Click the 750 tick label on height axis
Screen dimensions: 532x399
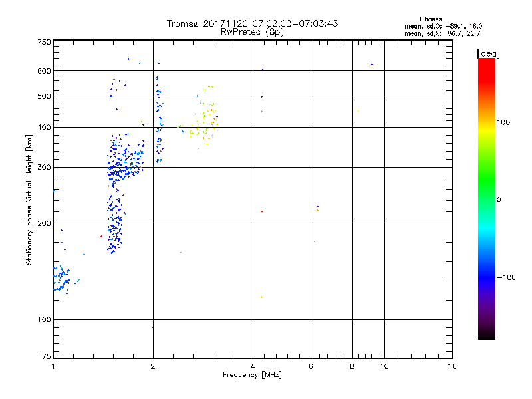(x=44, y=42)
